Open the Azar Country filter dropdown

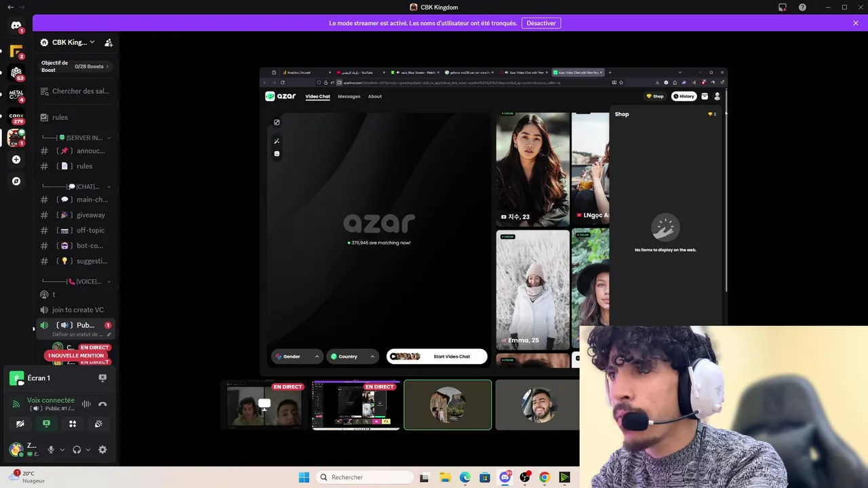tap(353, 357)
